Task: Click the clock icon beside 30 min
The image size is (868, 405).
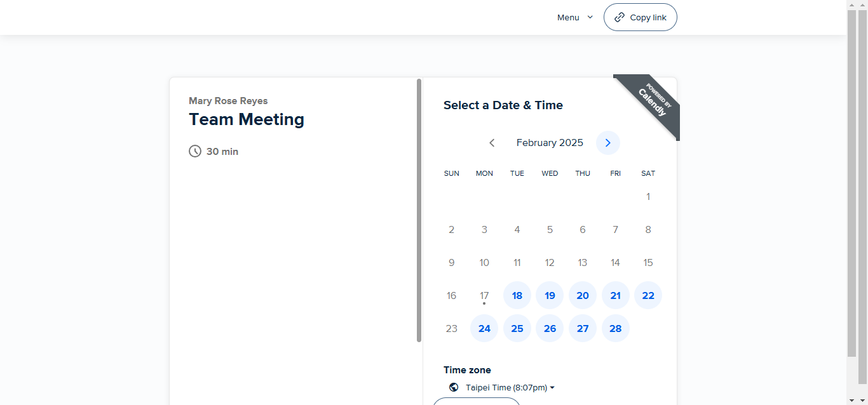Action: [195, 151]
